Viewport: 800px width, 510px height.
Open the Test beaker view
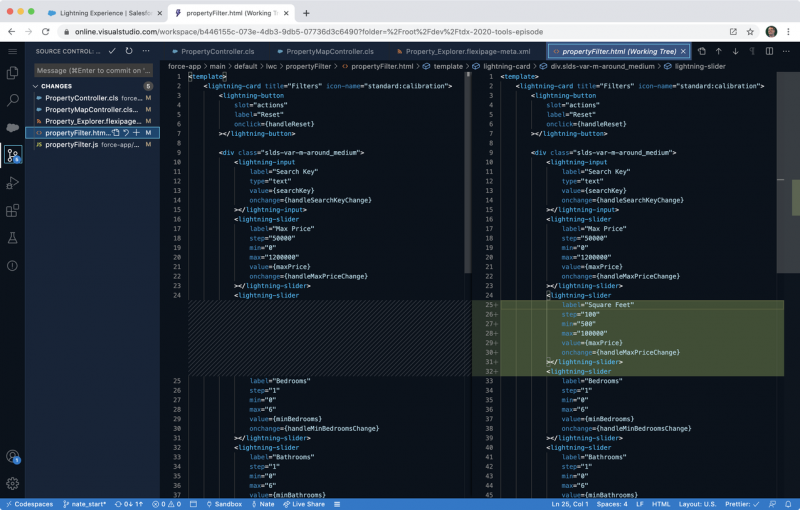(x=12, y=238)
